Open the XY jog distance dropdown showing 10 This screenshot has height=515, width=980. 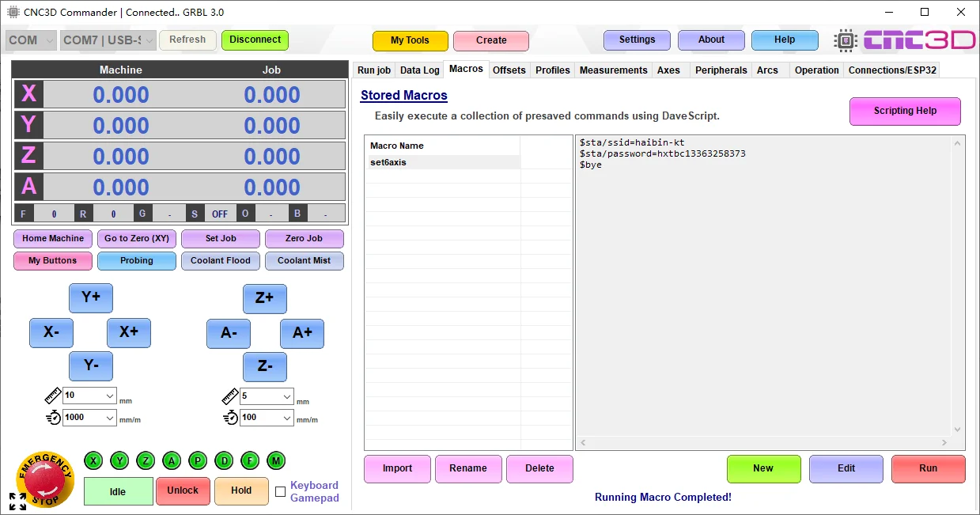coord(89,396)
